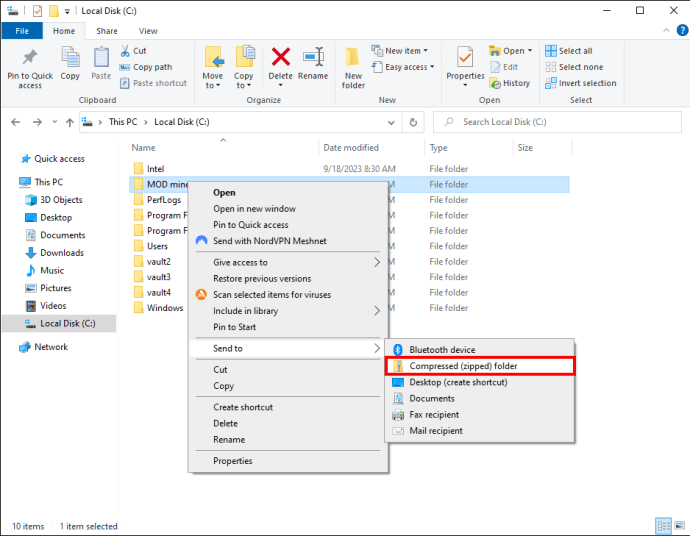The width and height of the screenshot is (690, 536).
Task: Switch to large icons view status icon
Action: pyautogui.click(x=679, y=525)
